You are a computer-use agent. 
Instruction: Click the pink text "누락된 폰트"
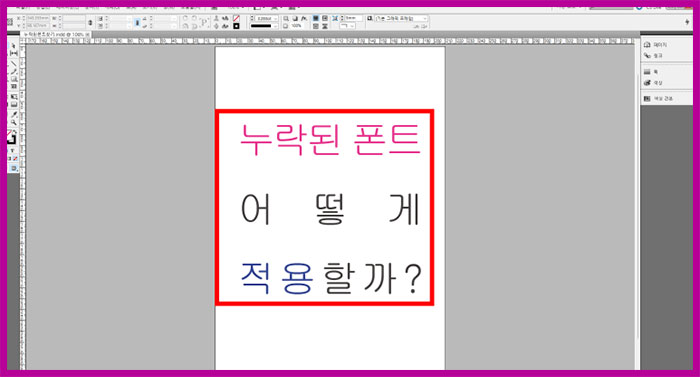coord(330,139)
